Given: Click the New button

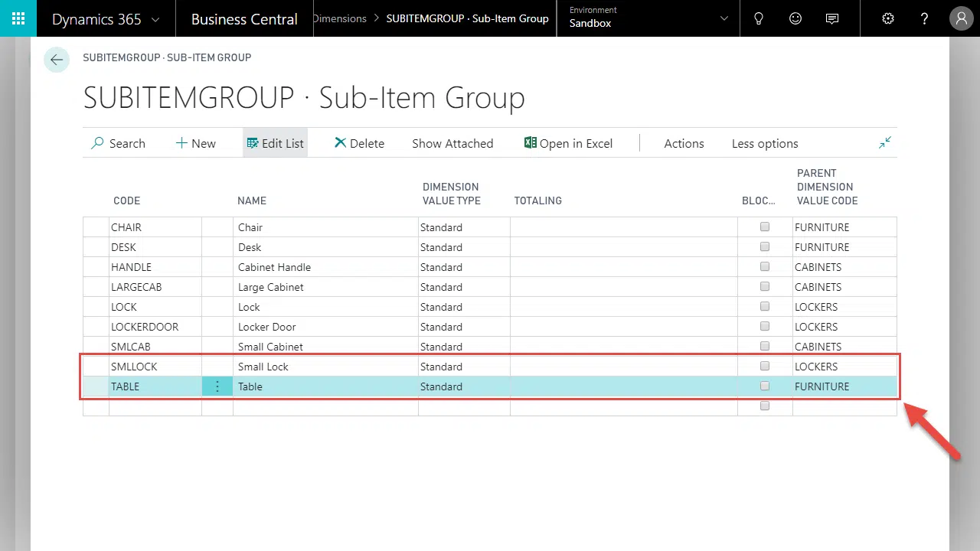Looking at the screenshot, I should coord(196,143).
